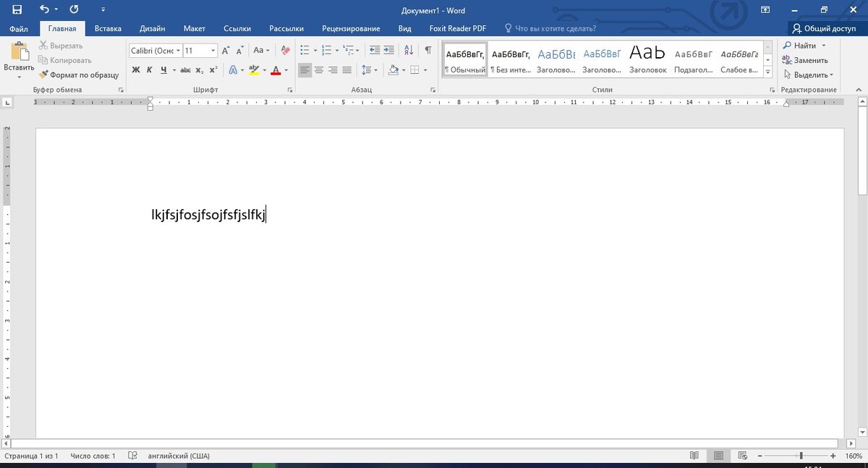868x468 pixels.
Task: Switch to Web Layout view icon
Action: 742,456
